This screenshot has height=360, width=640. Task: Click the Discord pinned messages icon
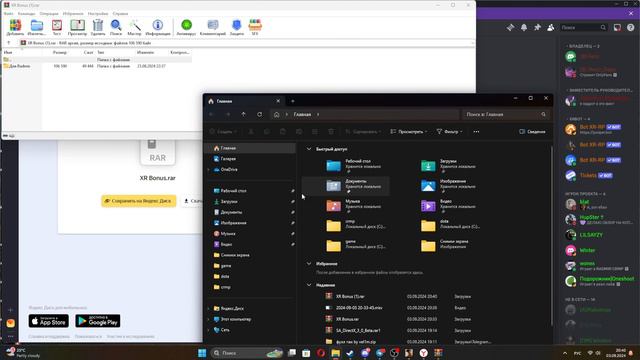click(x=537, y=27)
